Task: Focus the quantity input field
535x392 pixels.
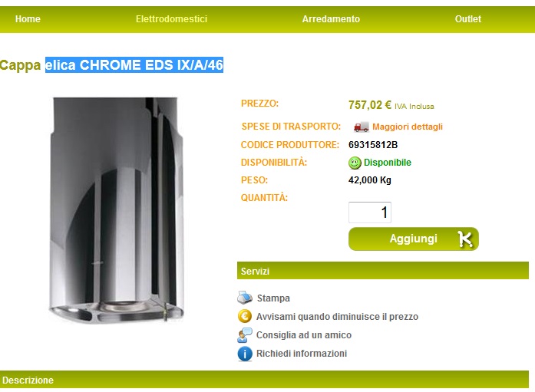Action: [369, 212]
